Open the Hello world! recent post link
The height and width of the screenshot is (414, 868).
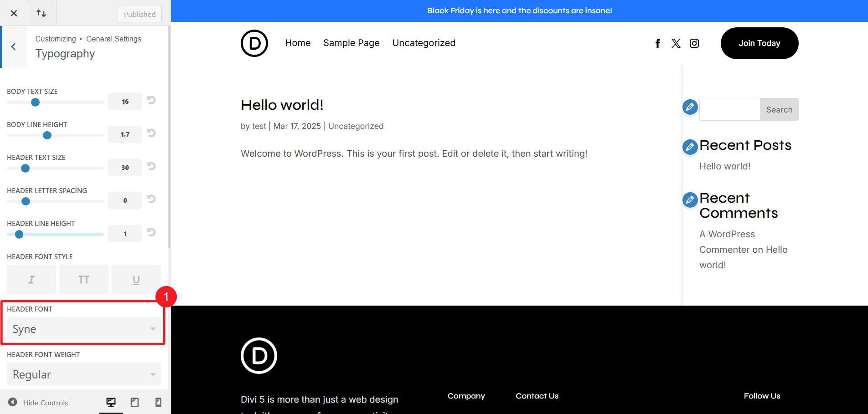724,166
